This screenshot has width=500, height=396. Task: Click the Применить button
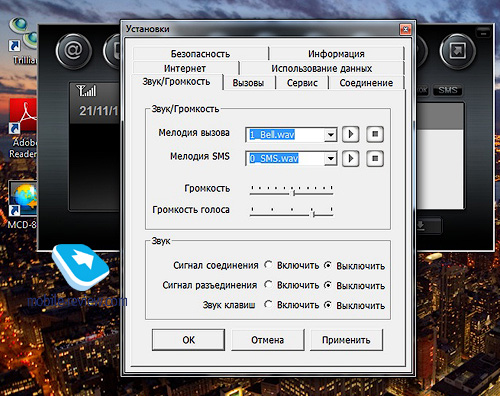pos(346,340)
